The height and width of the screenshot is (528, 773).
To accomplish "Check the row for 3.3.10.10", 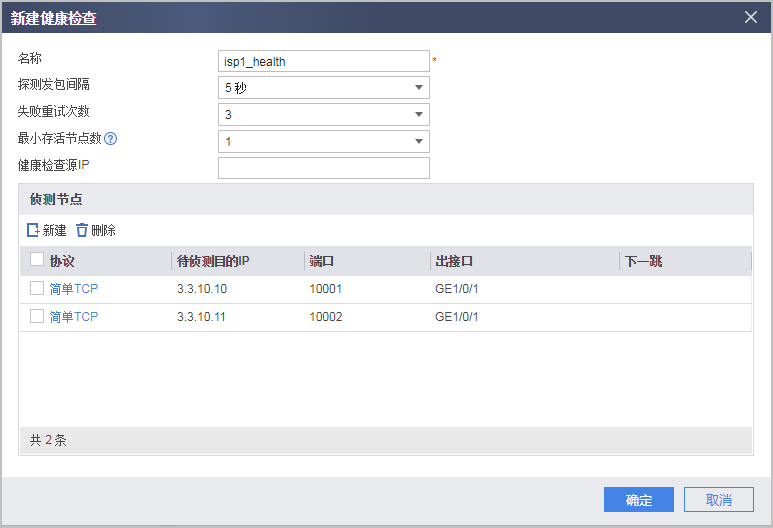I will click(x=37, y=288).
